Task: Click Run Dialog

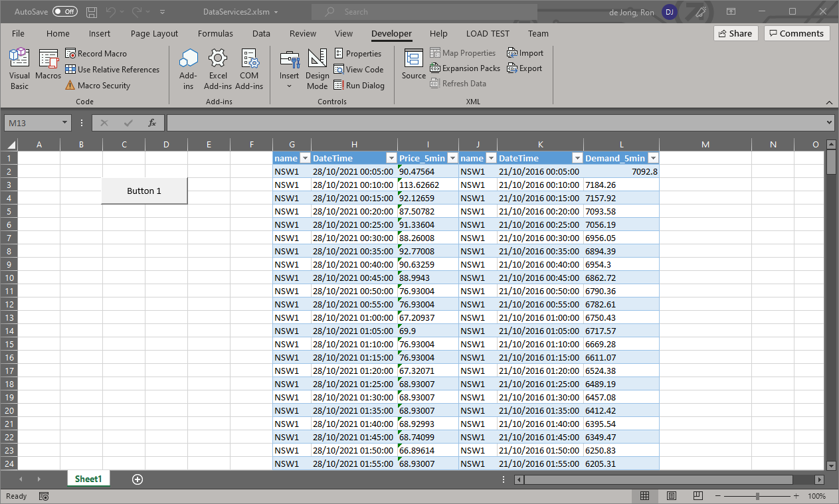Action: [359, 86]
